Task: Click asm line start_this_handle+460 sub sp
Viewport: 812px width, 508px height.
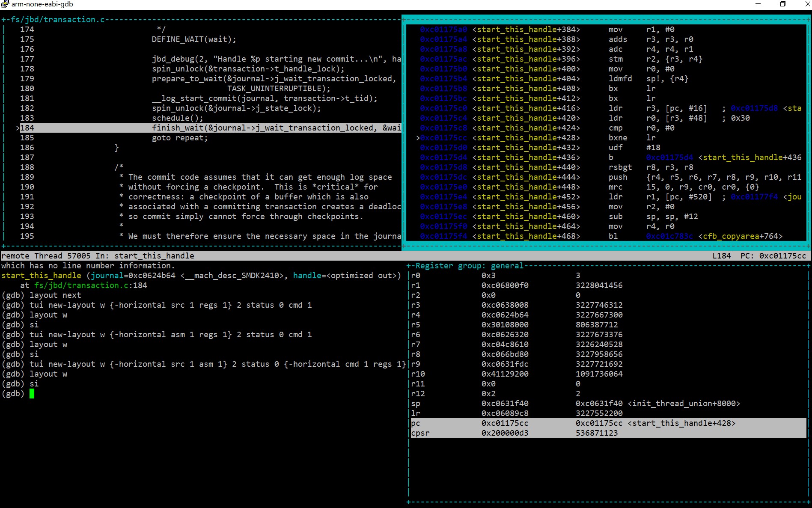Action: 559,217
